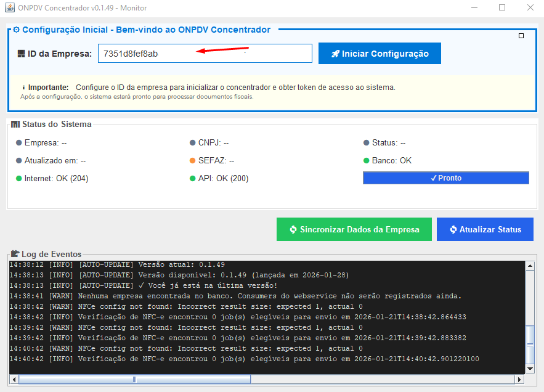The height and width of the screenshot is (392, 544).
Task: Click the Status do Sistema panel icon
Action: coord(15,125)
